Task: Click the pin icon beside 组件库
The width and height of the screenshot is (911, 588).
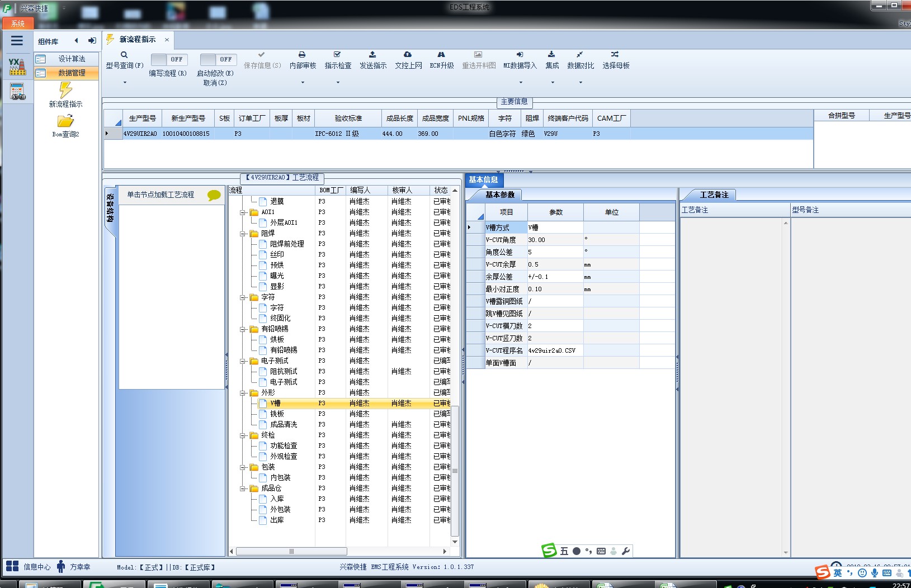Action: (x=92, y=41)
